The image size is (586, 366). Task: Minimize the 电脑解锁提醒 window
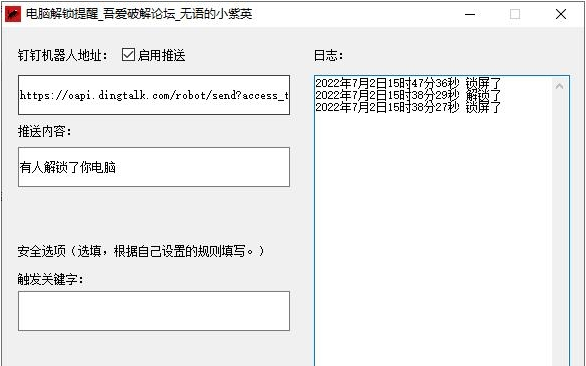click(470, 15)
